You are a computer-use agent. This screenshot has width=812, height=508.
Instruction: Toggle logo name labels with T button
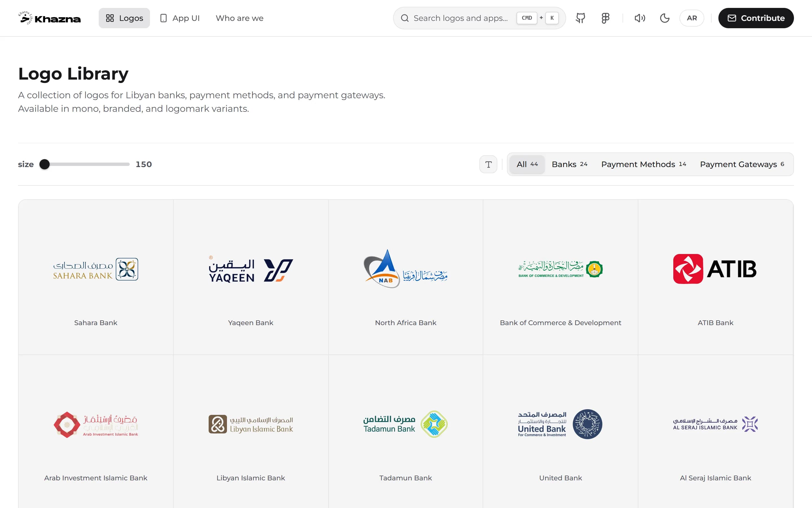point(488,164)
